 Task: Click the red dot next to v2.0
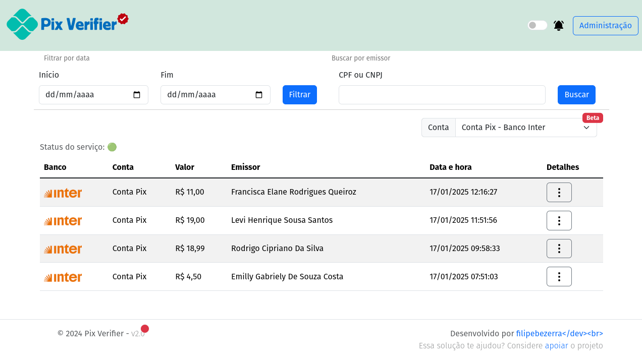(x=145, y=329)
